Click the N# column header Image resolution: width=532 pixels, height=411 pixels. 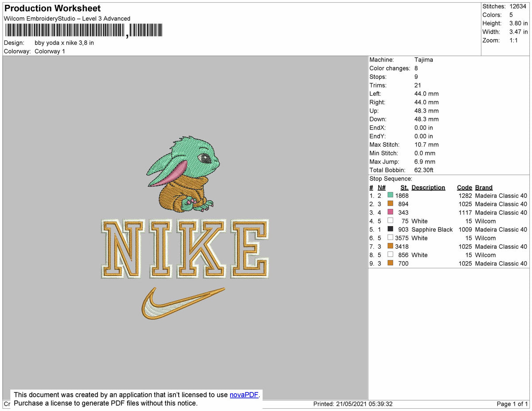tap(382, 188)
